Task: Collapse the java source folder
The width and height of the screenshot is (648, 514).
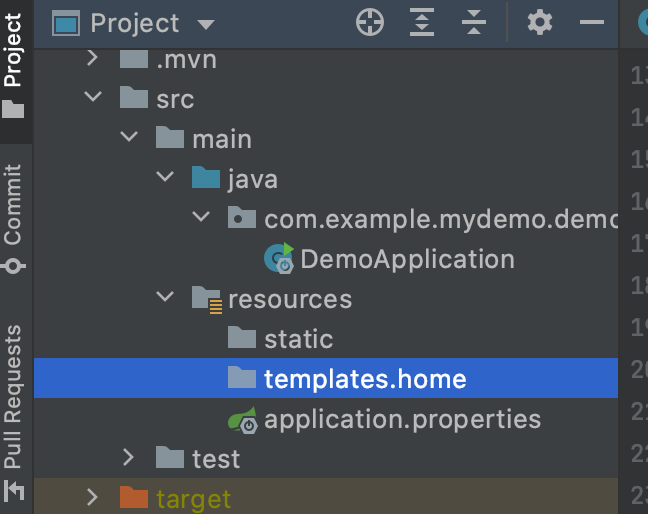Action: [x=165, y=176]
